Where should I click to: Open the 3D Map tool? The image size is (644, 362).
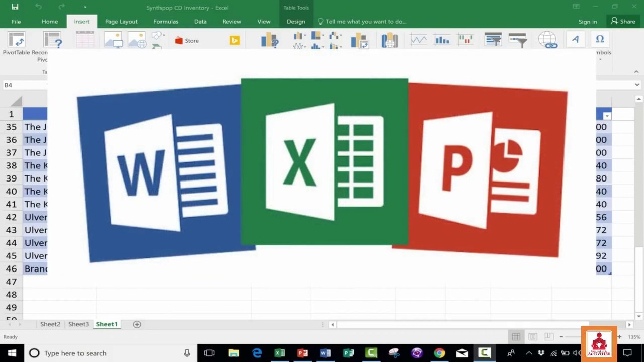(x=390, y=40)
